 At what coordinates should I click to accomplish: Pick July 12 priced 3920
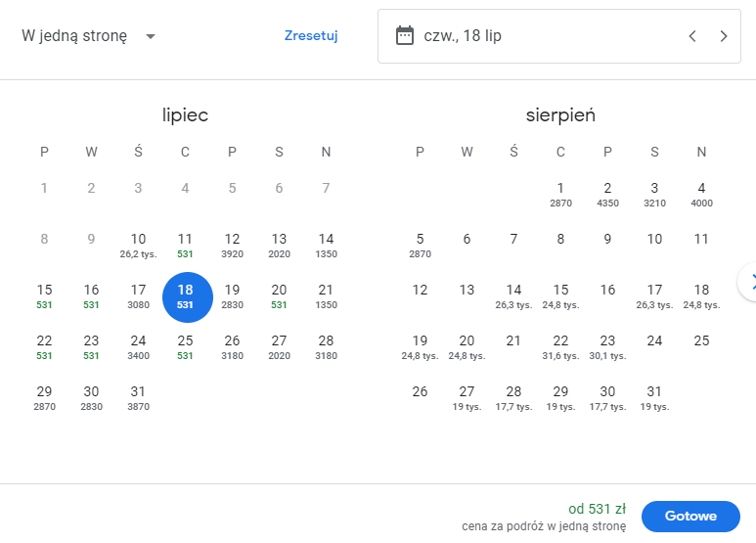pos(232,246)
